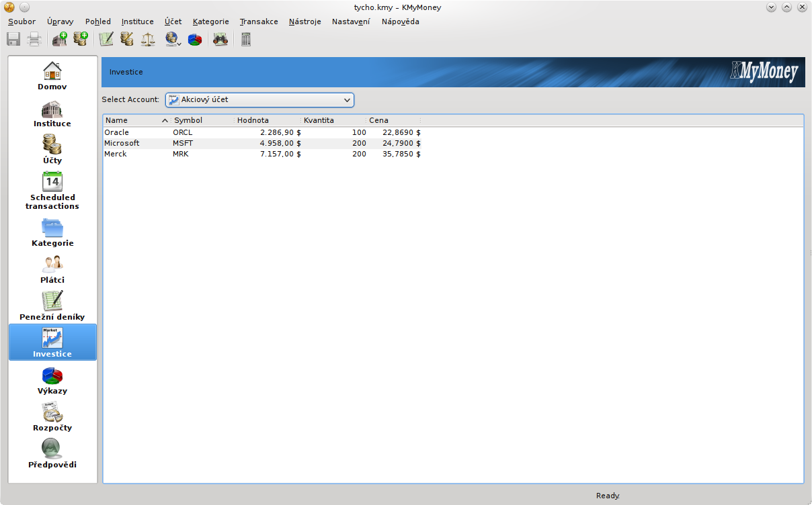The width and height of the screenshot is (812, 505).
Task: Click the value 2.286,90 $
Action: pos(280,132)
